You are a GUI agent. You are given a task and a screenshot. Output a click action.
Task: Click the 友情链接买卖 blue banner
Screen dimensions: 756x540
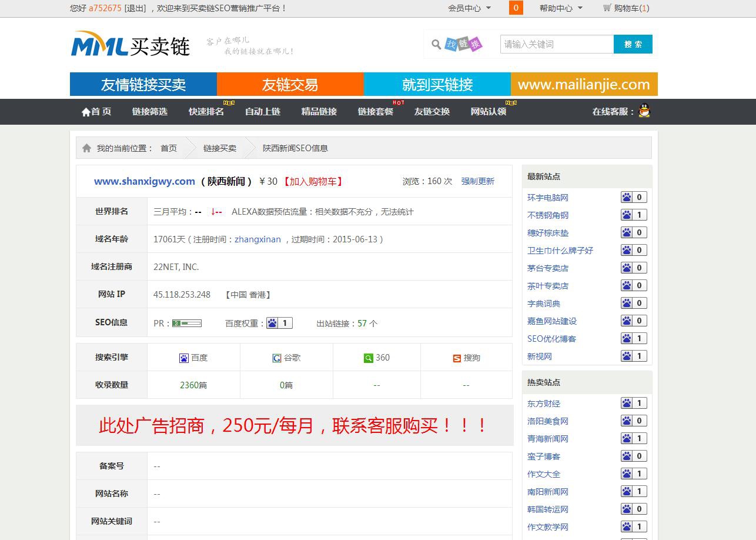[x=143, y=84]
